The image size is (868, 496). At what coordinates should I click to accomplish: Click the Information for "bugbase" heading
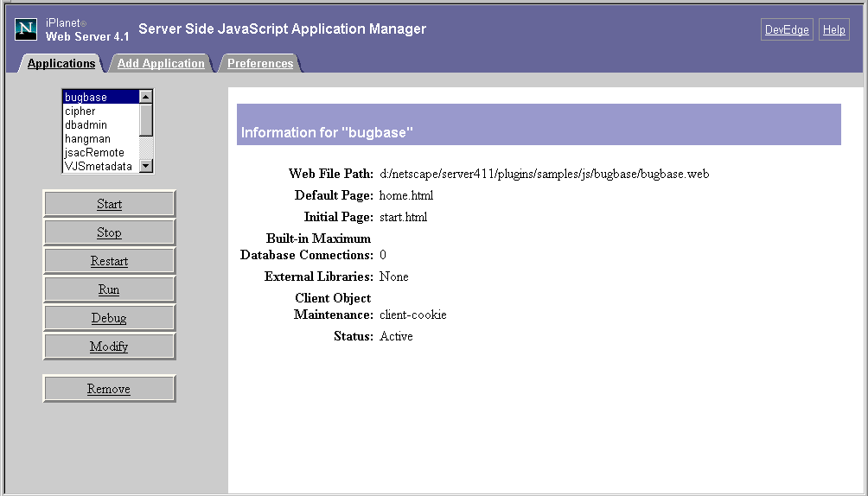coord(327,132)
